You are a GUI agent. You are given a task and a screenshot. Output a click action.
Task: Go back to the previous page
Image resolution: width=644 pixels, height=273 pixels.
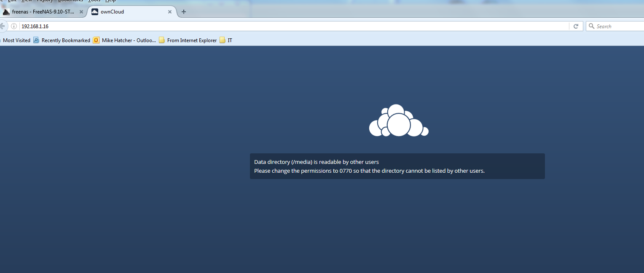[x=3, y=26]
